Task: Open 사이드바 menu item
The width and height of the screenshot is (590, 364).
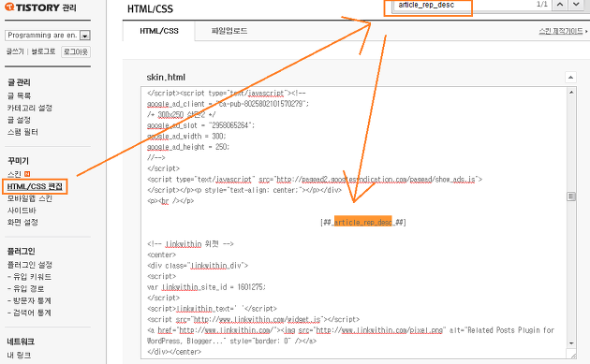Action: 22,211
